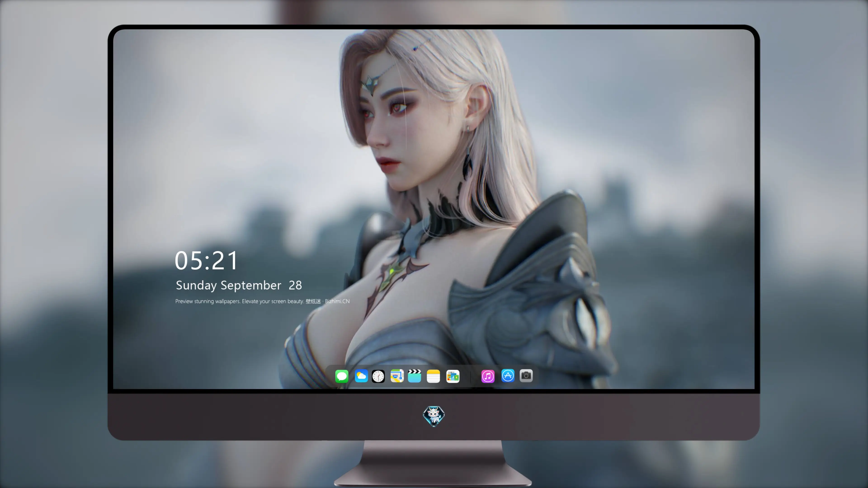Open the yellow Notes app

pyautogui.click(x=433, y=376)
